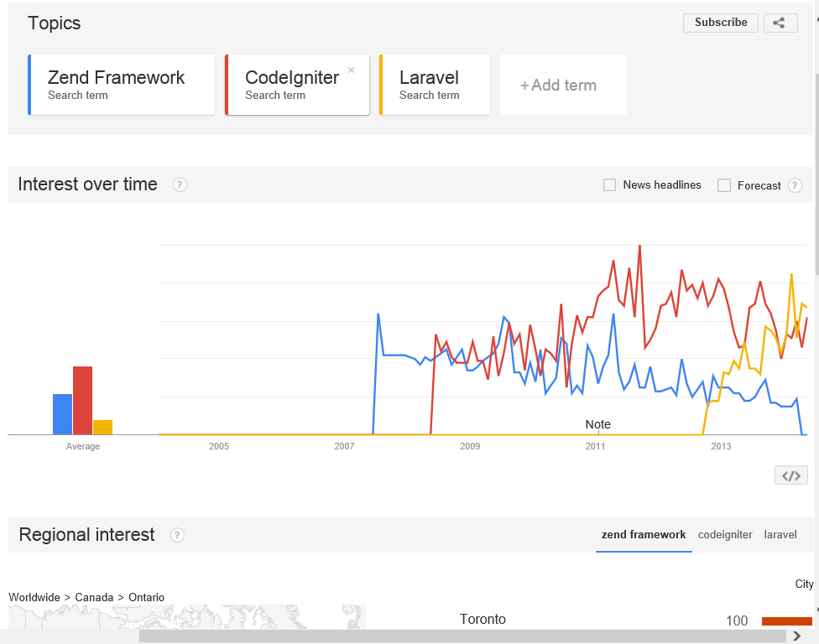Select the zend framework regional tab

pos(644,534)
